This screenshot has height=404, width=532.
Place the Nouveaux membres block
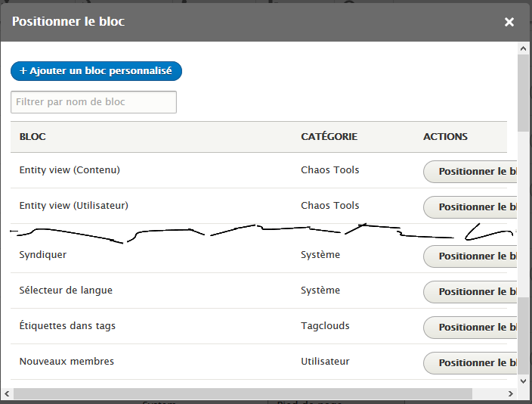pyautogui.click(x=470, y=363)
